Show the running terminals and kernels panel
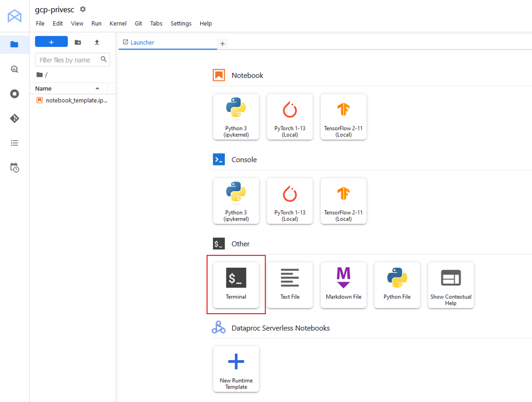The image size is (532, 402). (14, 94)
